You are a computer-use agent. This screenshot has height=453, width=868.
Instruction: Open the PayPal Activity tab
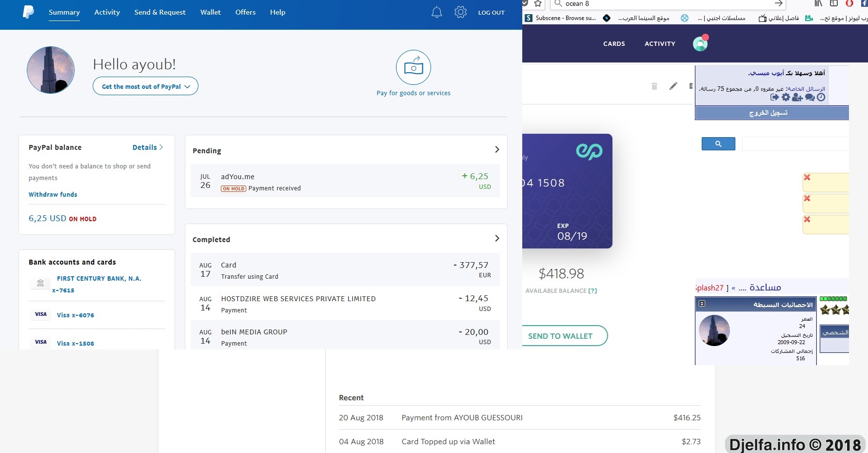coord(107,12)
